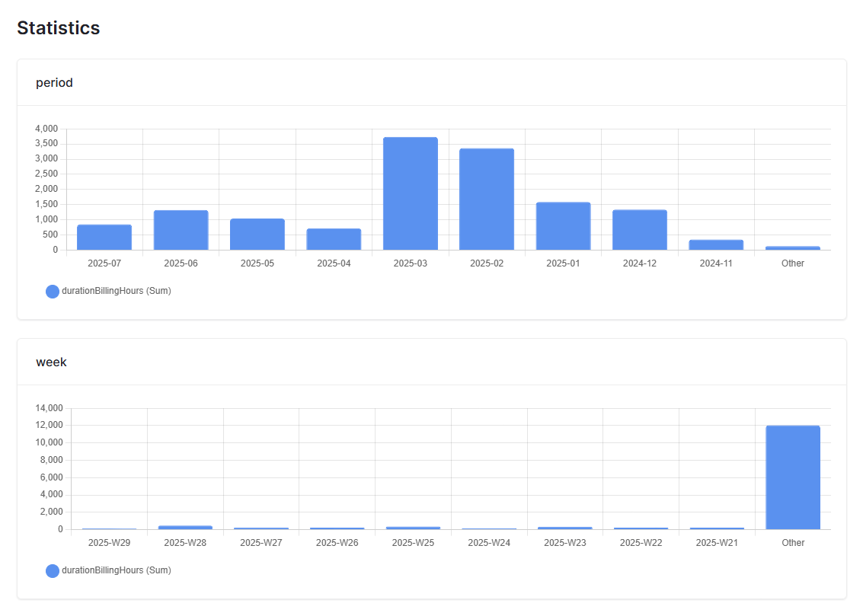The height and width of the screenshot is (616, 863).
Task: Click the 2025-03 axis label
Action: (410, 263)
